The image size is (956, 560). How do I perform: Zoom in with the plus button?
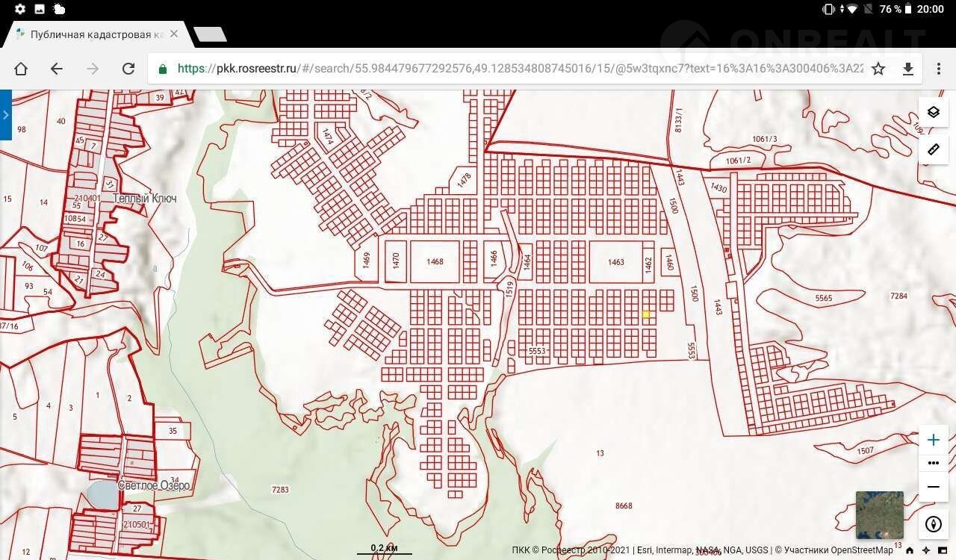point(933,440)
